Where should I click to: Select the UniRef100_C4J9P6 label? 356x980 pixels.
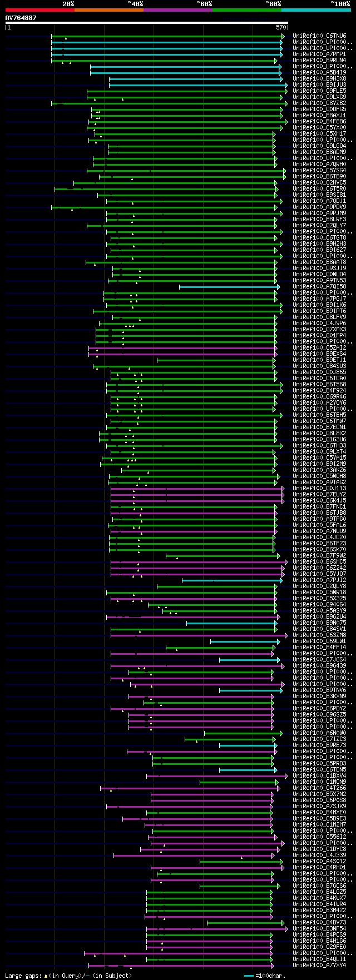(319, 323)
